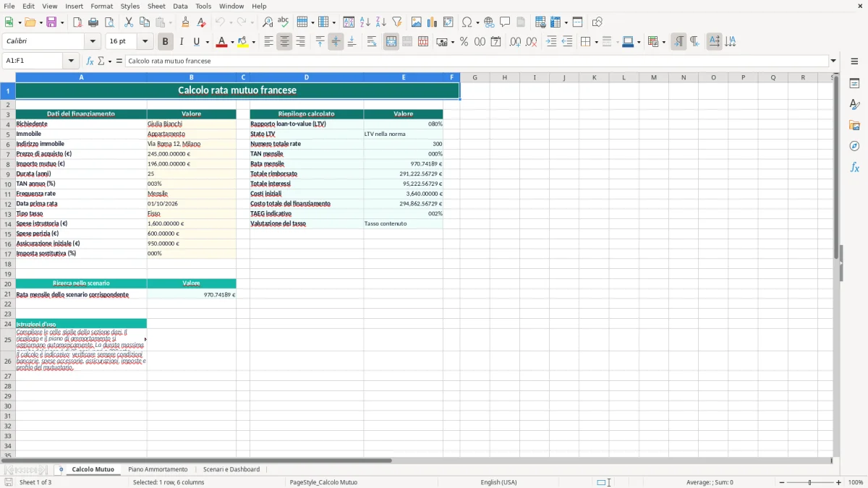Image resolution: width=868 pixels, height=488 pixels.
Task: Switch to the Piano Ammortamento sheet tab
Action: pos(158,470)
